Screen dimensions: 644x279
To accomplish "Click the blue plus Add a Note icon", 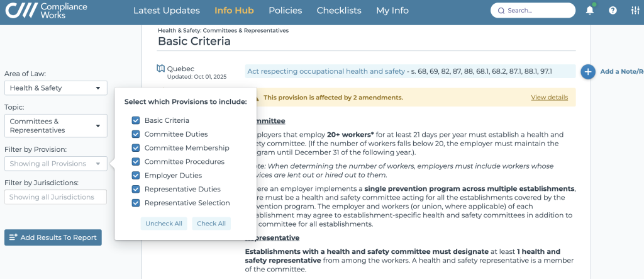I will pos(588,72).
